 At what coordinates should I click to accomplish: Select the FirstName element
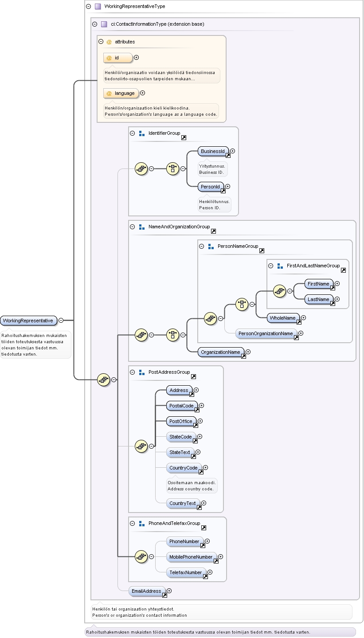tap(319, 284)
